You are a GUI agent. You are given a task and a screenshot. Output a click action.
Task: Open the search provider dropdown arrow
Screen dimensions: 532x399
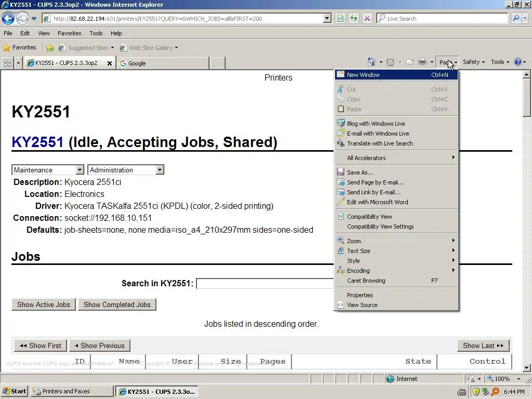pyautogui.click(x=525, y=18)
